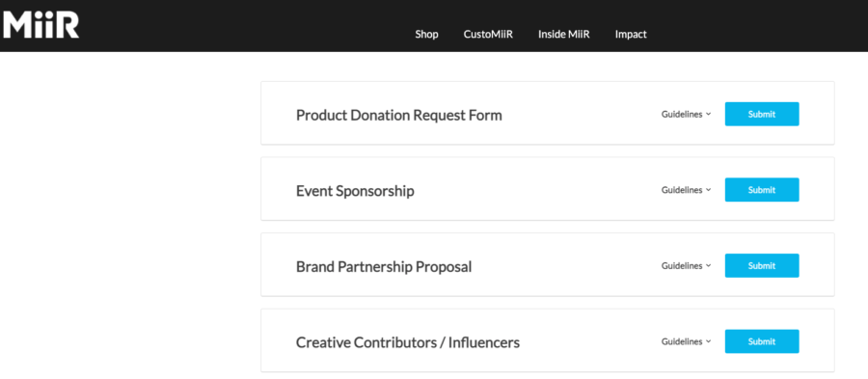
Task: Submit the Product Donation Request Form
Action: tap(762, 114)
